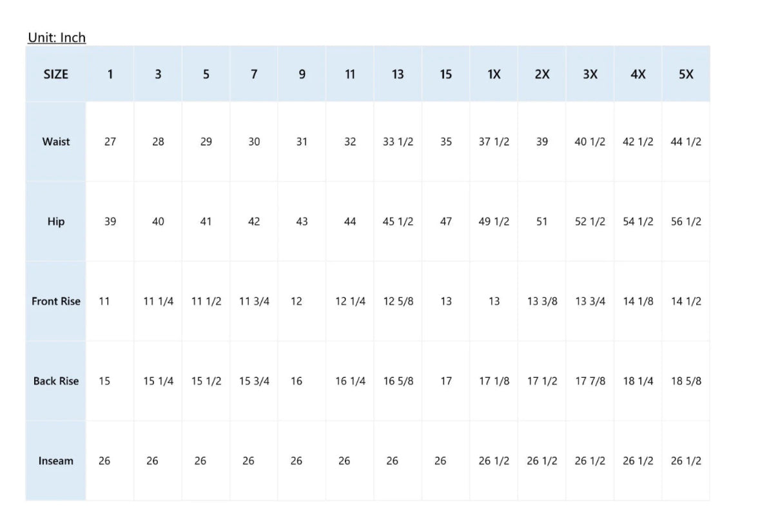The width and height of the screenshot is (760, 532).
Task: Click the size 7 column header
Action: point(254,74)
